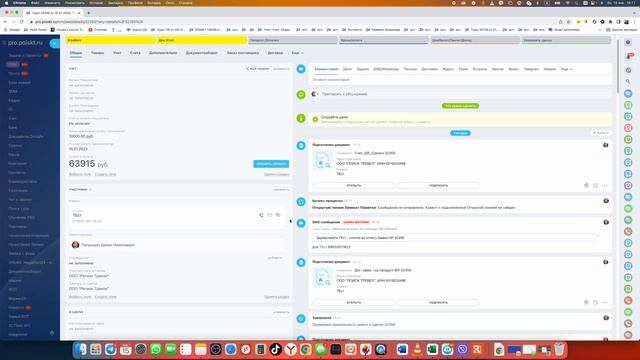640x360 pixels.
Task: Collapse the left menu with the round blue arrow button
Action: (x=54, y=43)
